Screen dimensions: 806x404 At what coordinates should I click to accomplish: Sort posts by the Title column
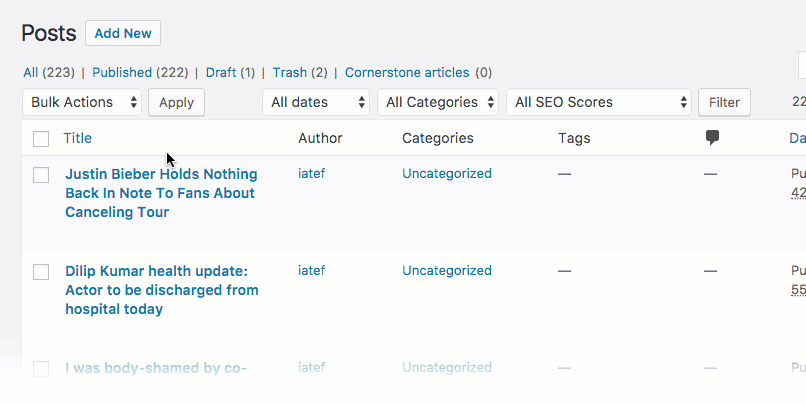pos(78,138)
